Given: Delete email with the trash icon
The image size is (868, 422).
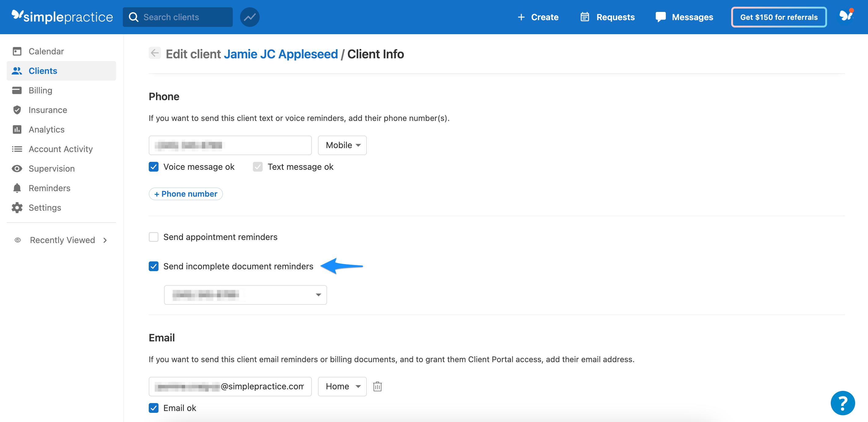Looking at the screenshot, I should pos(377,386).
